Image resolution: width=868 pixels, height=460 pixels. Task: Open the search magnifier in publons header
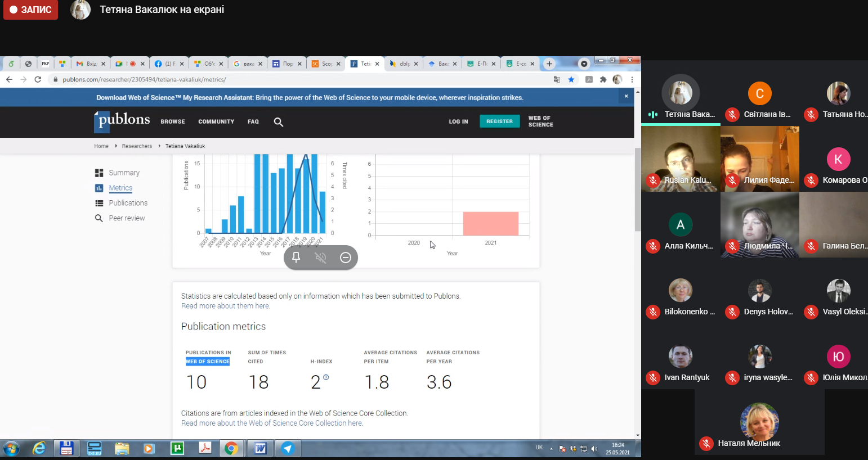tap(278, 121)
